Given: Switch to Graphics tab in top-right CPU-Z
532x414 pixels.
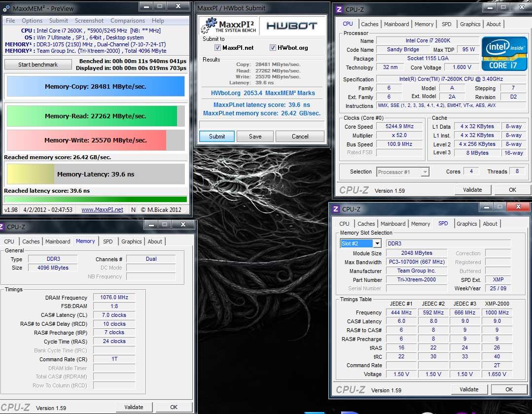Looking at the screenshot, I should tap(470, 24).
